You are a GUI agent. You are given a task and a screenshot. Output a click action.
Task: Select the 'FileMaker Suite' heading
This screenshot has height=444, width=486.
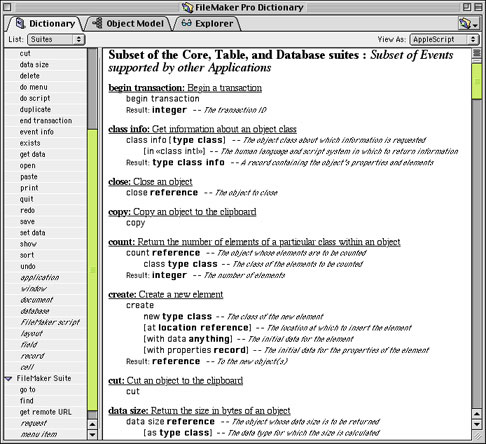click(44, 378)
